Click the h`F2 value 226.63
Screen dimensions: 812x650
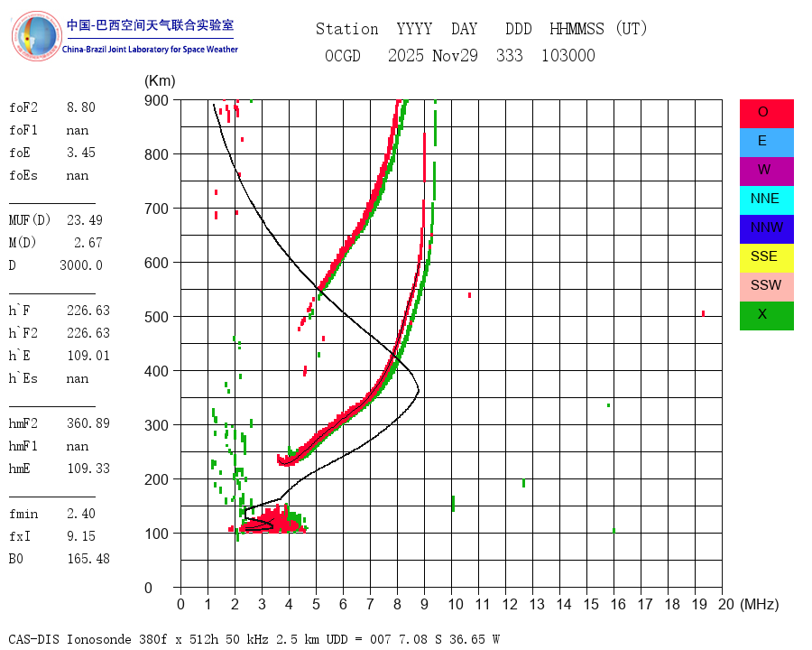(x=88, y=333)
